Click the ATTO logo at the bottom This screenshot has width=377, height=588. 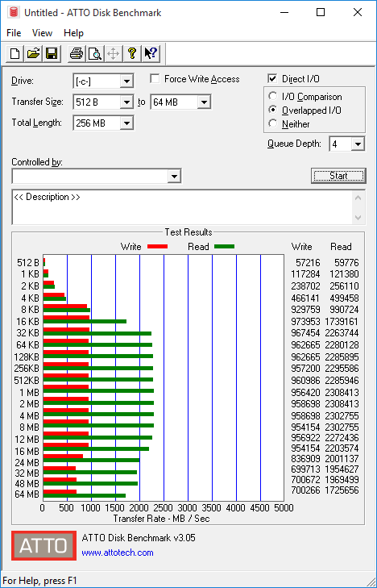(43, 545)
